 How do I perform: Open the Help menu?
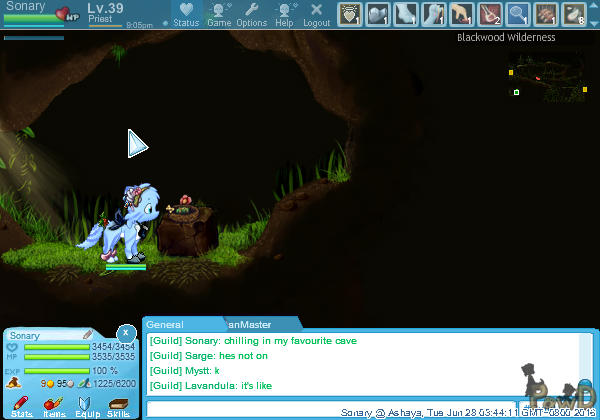pos(284,14)
